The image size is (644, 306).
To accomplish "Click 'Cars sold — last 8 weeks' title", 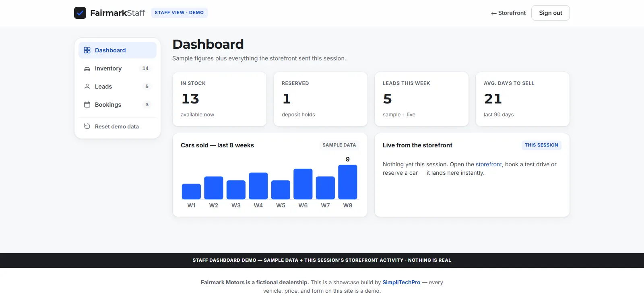I will 217,145.
